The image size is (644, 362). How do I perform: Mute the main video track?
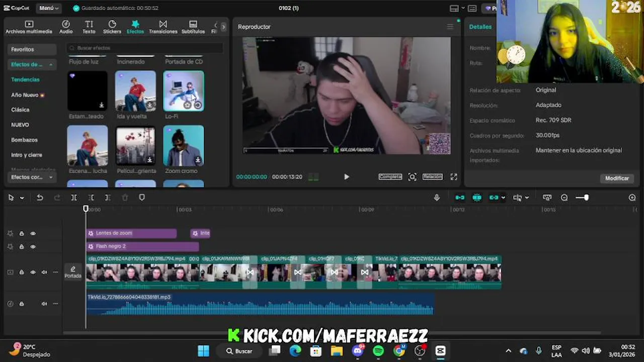point(44,273)
